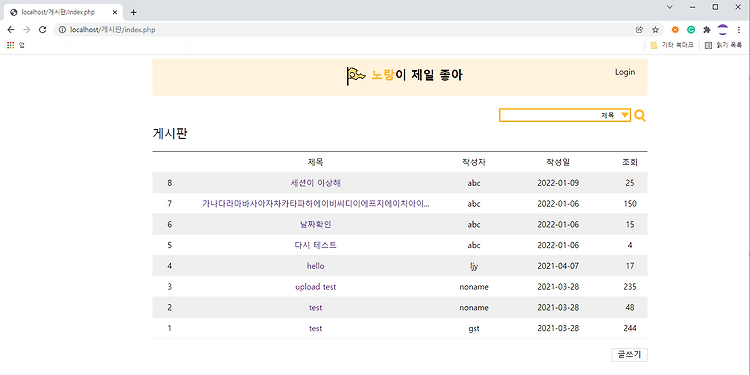Image resolution: width=750 pixels, height=375 pixels.
Task: Click the 제목 column header
Action: 316,162
